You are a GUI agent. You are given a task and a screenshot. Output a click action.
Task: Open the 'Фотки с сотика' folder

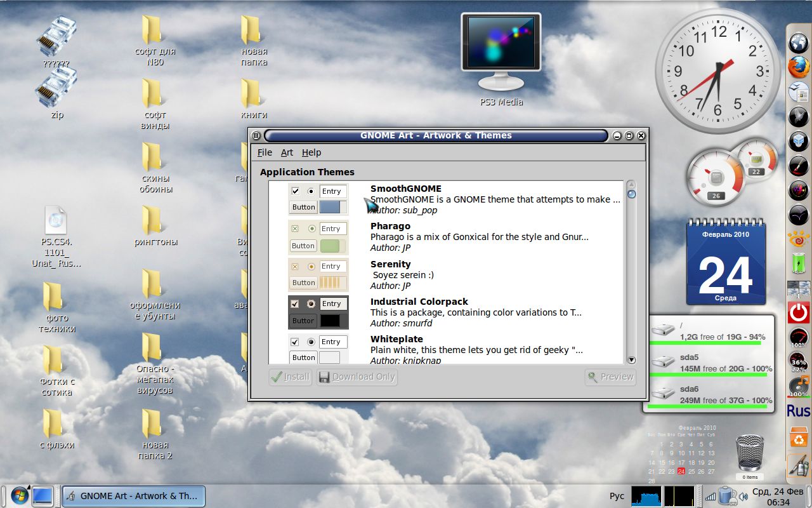tap(56, 370)
